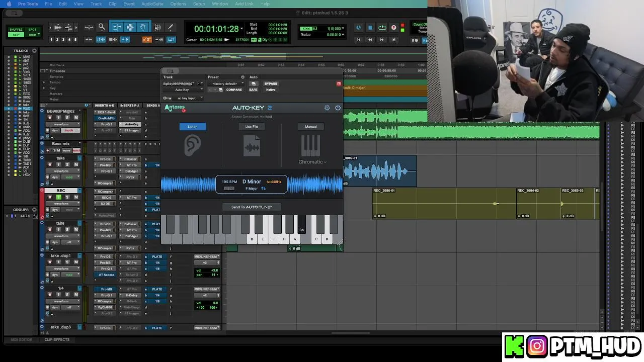The image size is (644, 362).
Task: Select the Scrubber speaker tool
Action: coord(157,27)
